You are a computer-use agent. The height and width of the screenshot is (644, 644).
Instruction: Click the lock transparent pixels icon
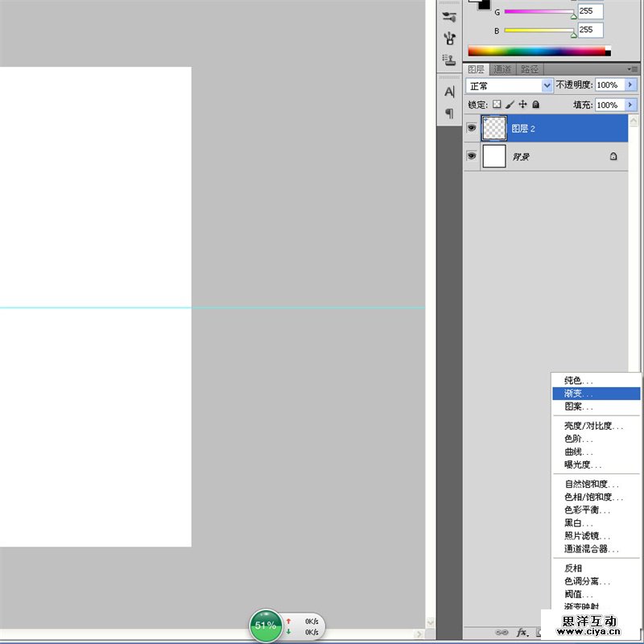pyautogui.click(x=497, y=105)
